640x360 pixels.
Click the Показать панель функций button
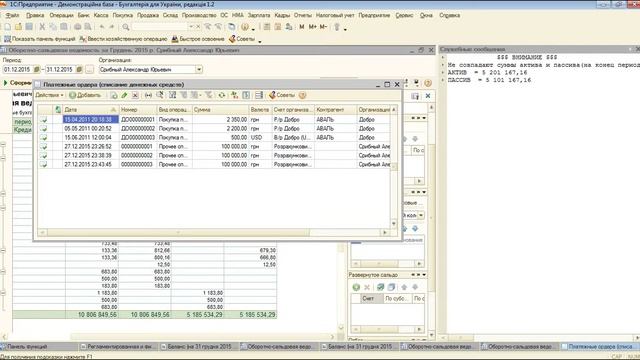40,39
